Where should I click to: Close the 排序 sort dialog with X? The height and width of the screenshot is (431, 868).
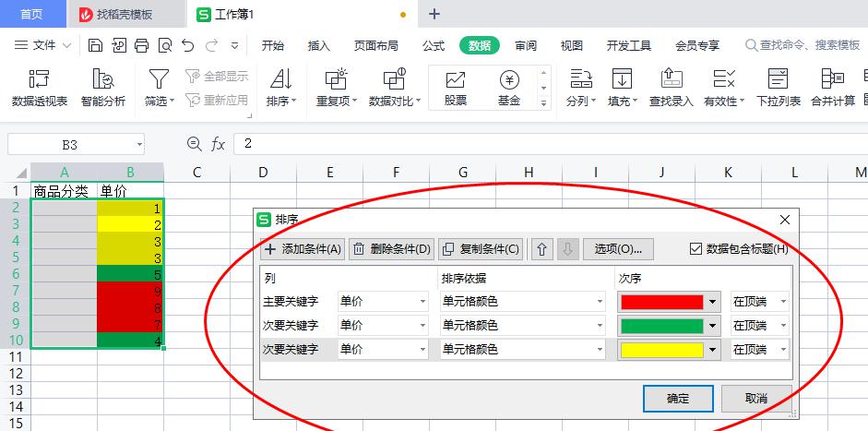point(785,220)
